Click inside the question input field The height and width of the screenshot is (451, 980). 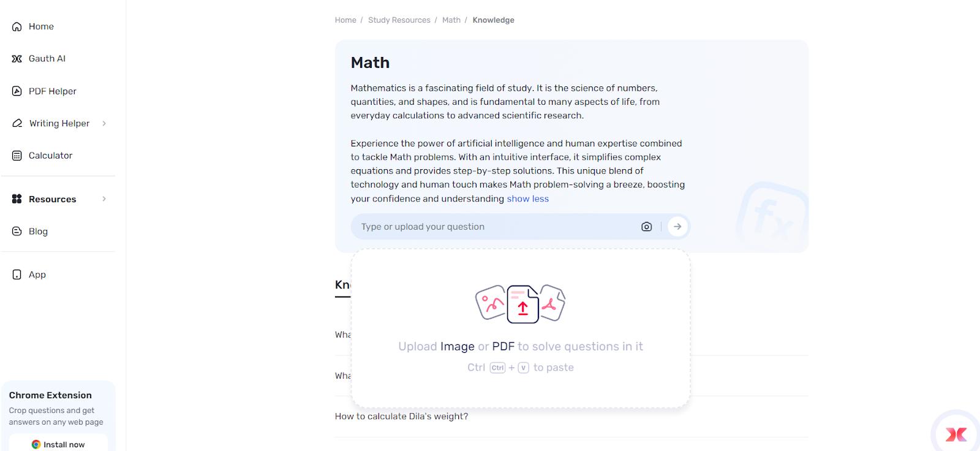click(459, 226)
